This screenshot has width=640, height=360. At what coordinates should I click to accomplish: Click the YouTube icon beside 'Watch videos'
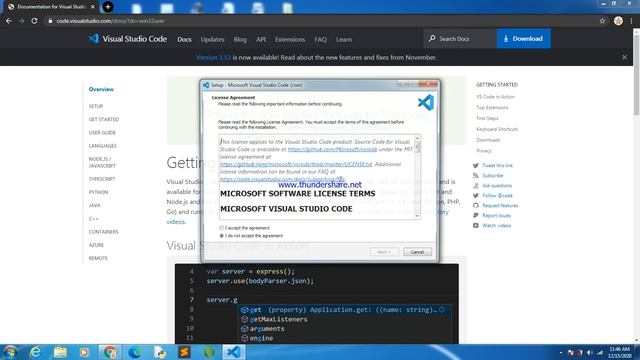click(x=476, y=225)
